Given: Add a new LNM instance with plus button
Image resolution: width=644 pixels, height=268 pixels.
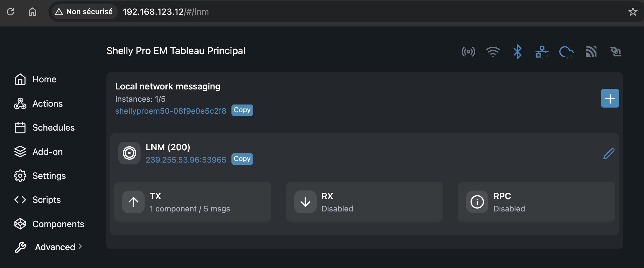Looking at the screenshot, I should tap(610, 98).
